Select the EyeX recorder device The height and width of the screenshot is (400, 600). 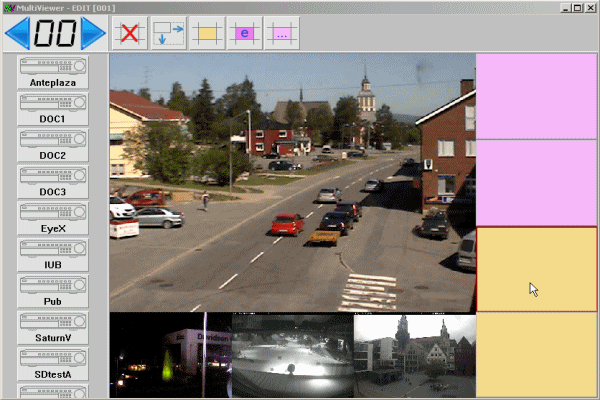[53, 218]
